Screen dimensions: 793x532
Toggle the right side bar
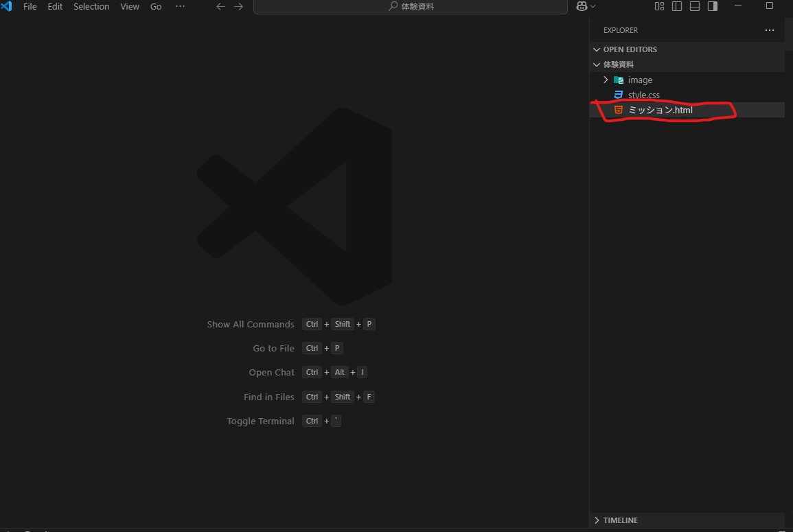coord(713,6)
